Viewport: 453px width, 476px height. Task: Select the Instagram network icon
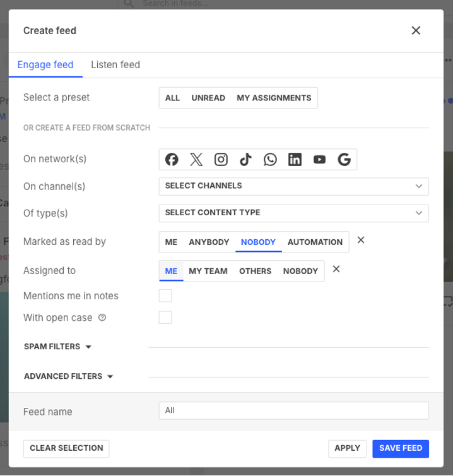[221, 159]
